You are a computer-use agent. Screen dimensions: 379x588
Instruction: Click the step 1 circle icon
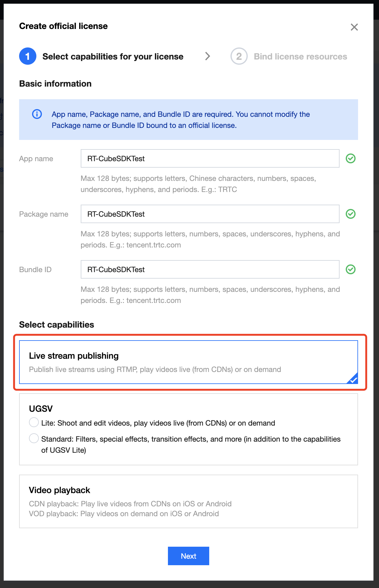pyautogui.click(x=28, y=56)
